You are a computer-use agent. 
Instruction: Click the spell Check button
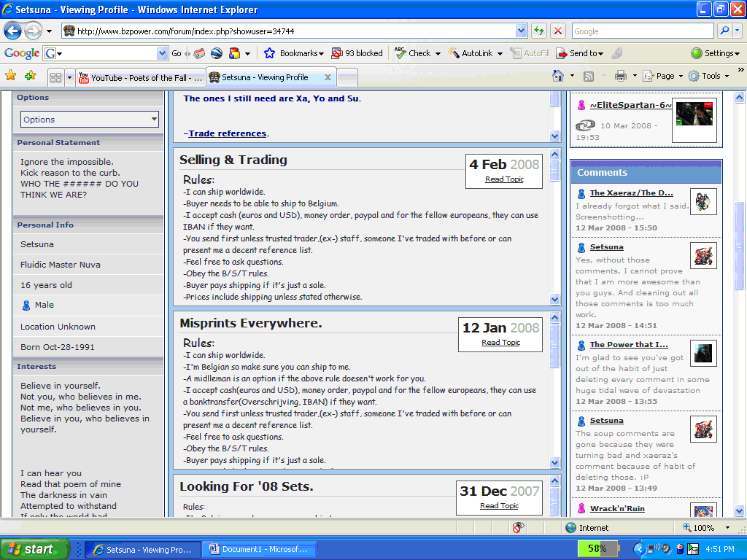[x=413, y=53]
